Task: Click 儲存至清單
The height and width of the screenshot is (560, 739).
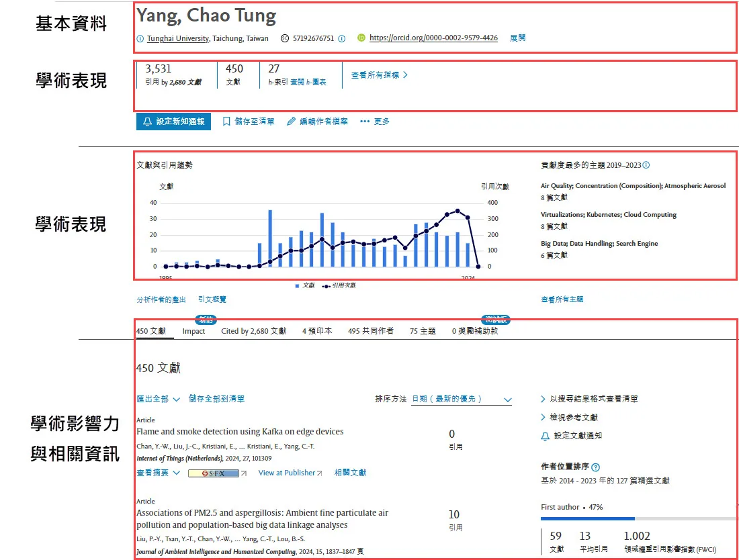Action: pyautogui.click(x=249, y=122)
